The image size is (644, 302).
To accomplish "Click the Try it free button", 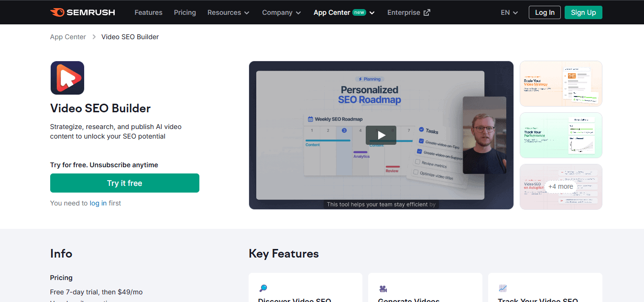I will 125,183.
